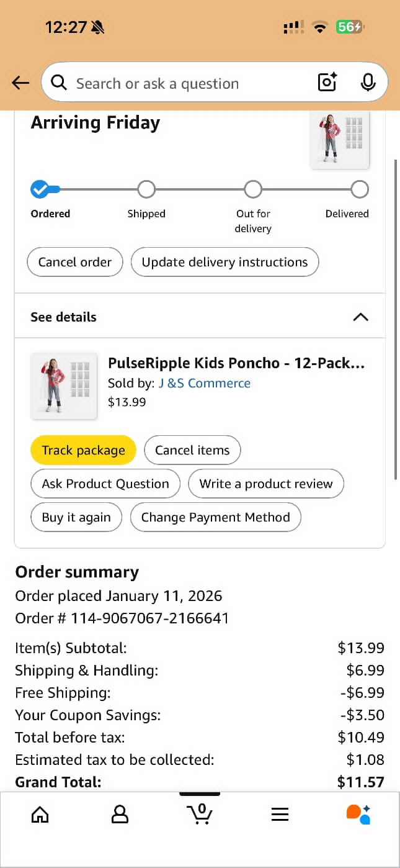Open the shopping cart
Viewport: 400px width, 868px height.
coord(200,814)
